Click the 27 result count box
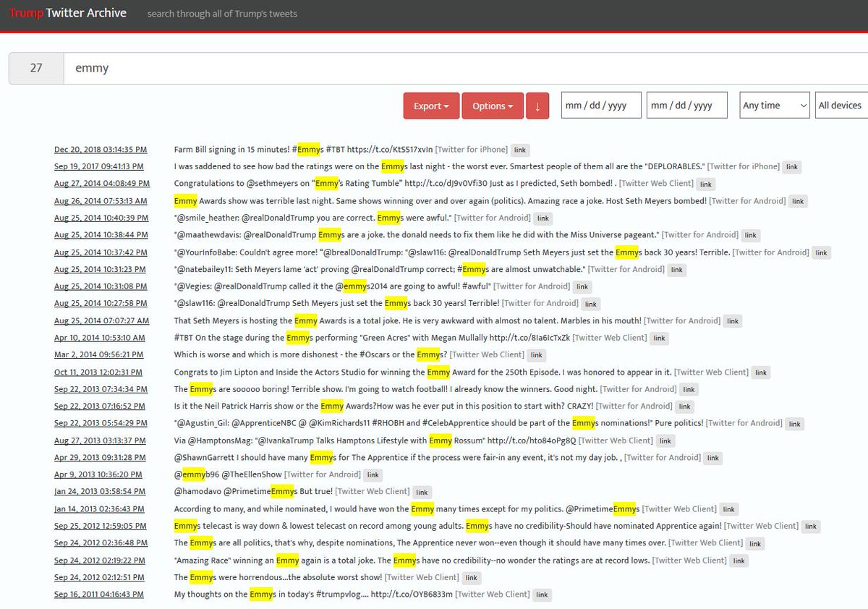 pos(36,69)
